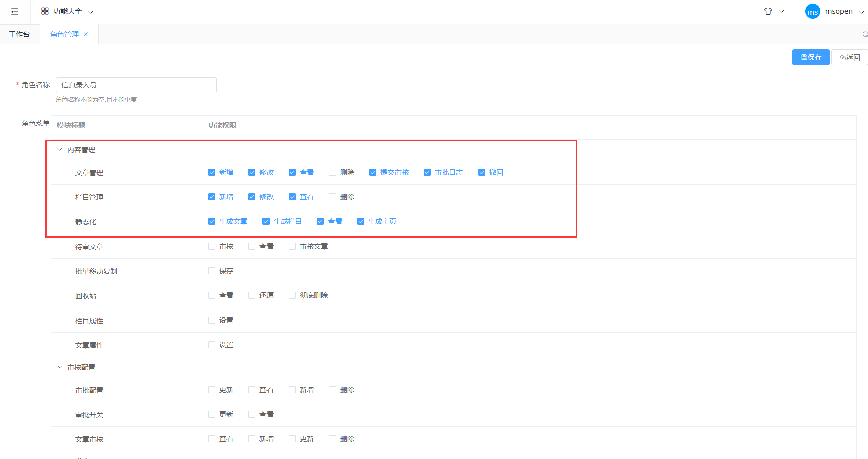Click the 角色名称 input field
The height and width of the screenshot is (459, 868).
tap(136, 85)
